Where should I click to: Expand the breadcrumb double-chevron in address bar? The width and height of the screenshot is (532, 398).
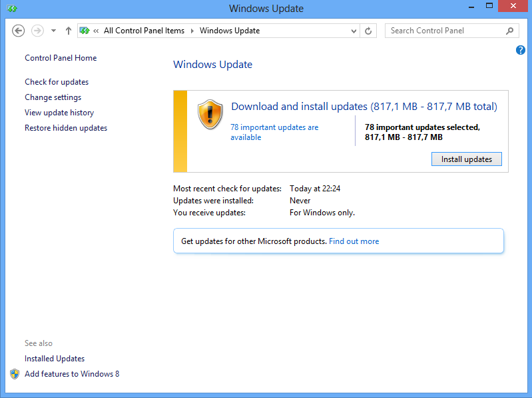[x=97, y=31]
